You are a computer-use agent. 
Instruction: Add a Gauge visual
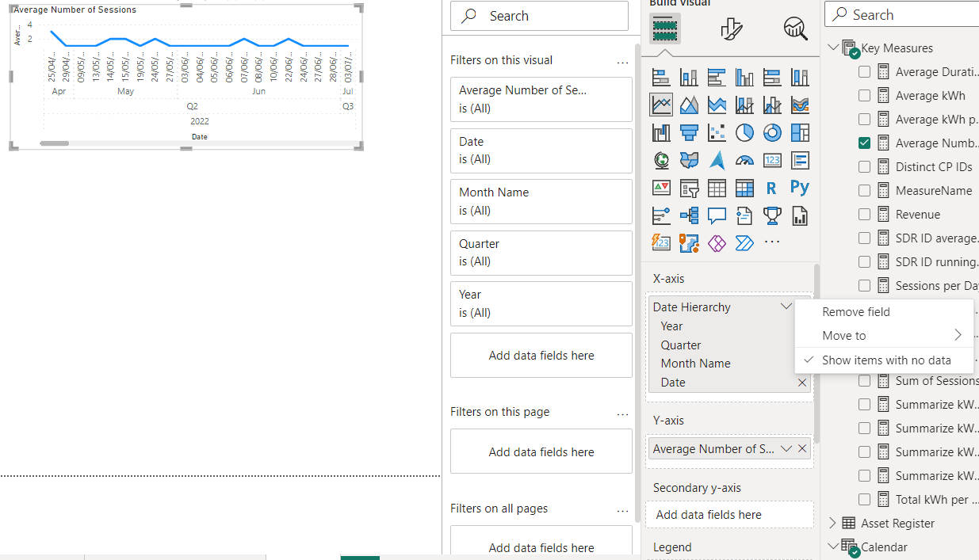744,160
